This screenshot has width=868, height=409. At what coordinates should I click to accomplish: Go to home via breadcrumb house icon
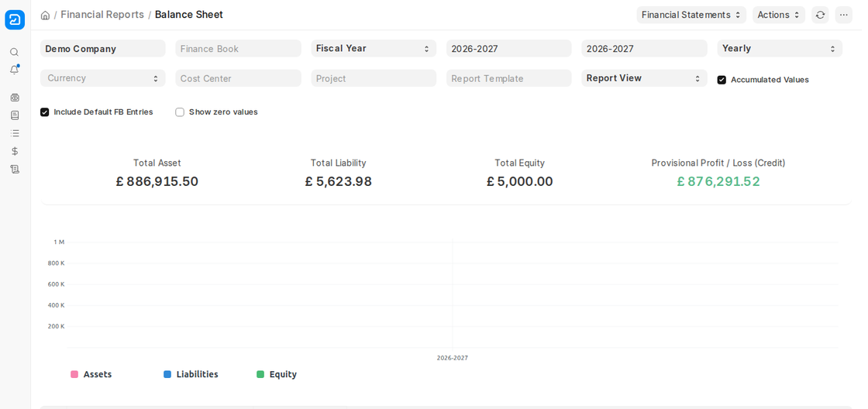46,15
